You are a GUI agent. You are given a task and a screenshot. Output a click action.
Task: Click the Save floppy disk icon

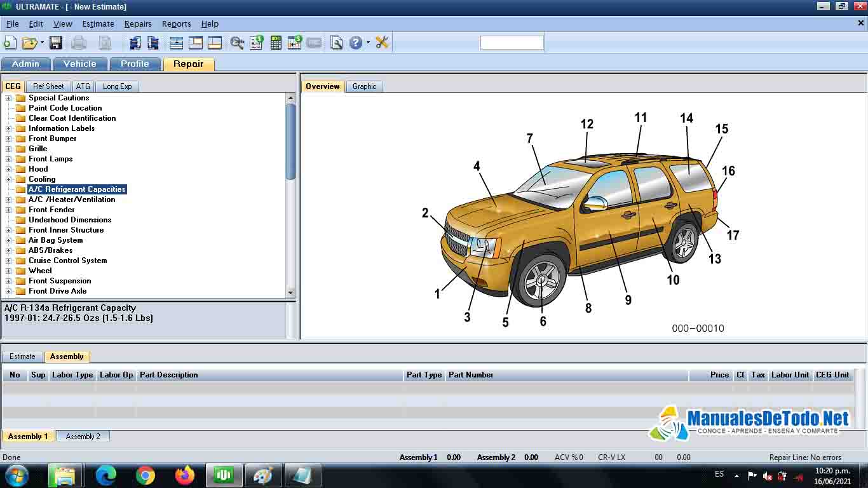point(56,43)
